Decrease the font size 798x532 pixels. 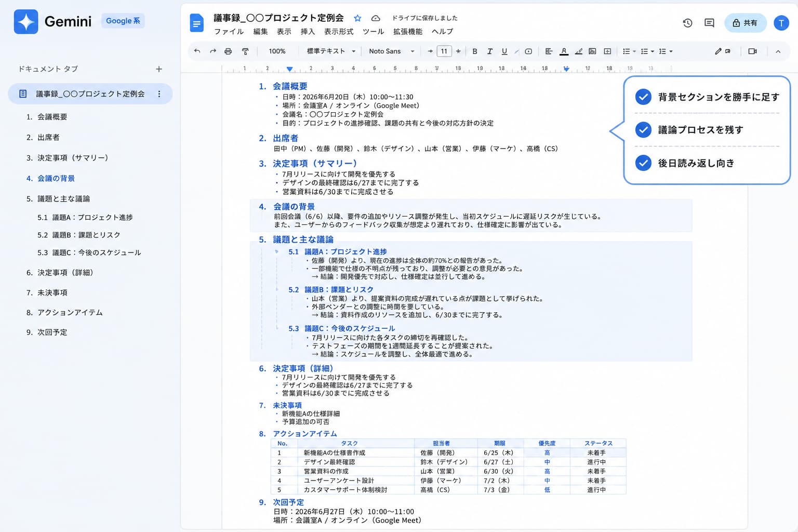(x=430, y=51)
